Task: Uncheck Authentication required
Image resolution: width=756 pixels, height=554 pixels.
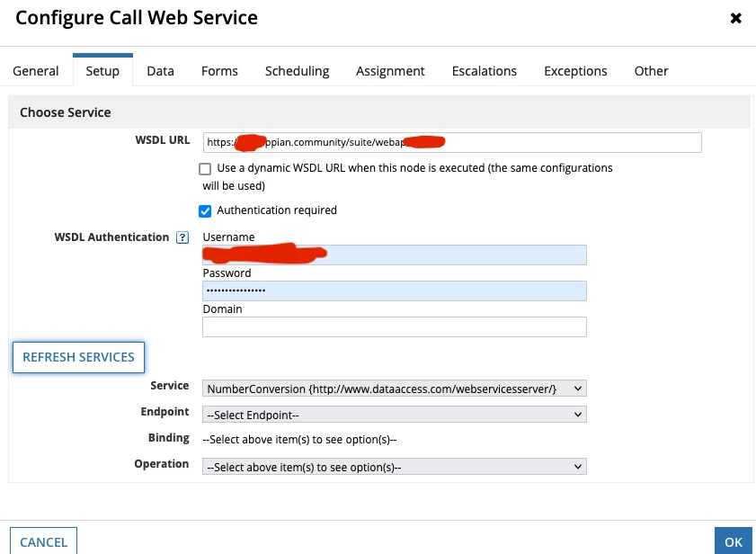Action: 205,210
